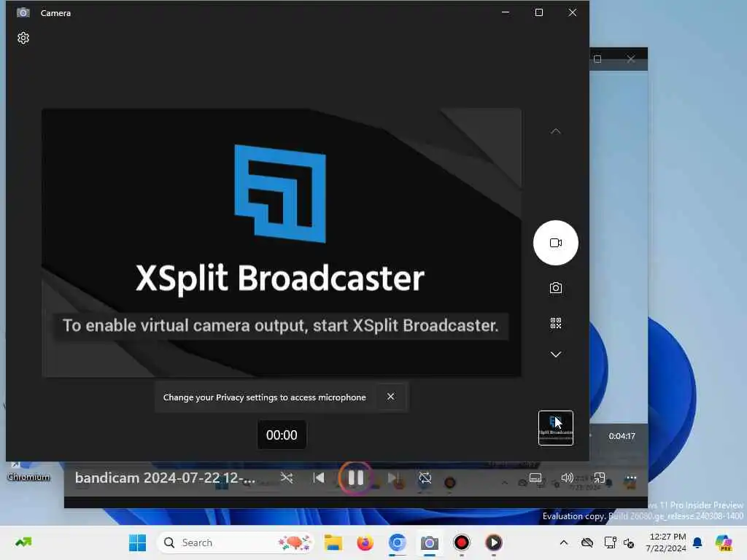This screenshot has height=560, width=747.
Task: Dismiss the microphone privacy settings notice
Action: pos(391,396)
